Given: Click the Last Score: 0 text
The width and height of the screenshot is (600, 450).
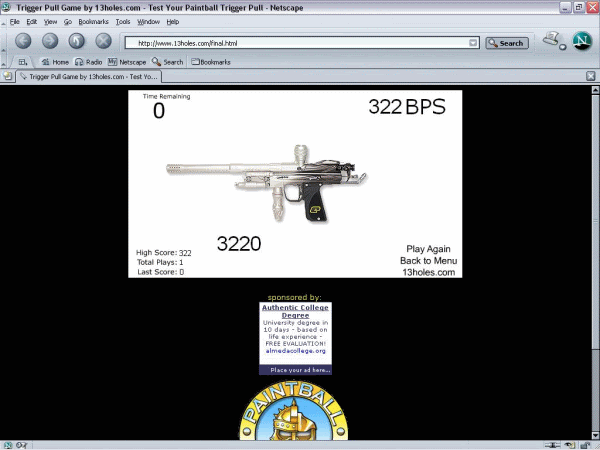Looking at the screenshot, I should pyautogui.click(x=160, y=272).
